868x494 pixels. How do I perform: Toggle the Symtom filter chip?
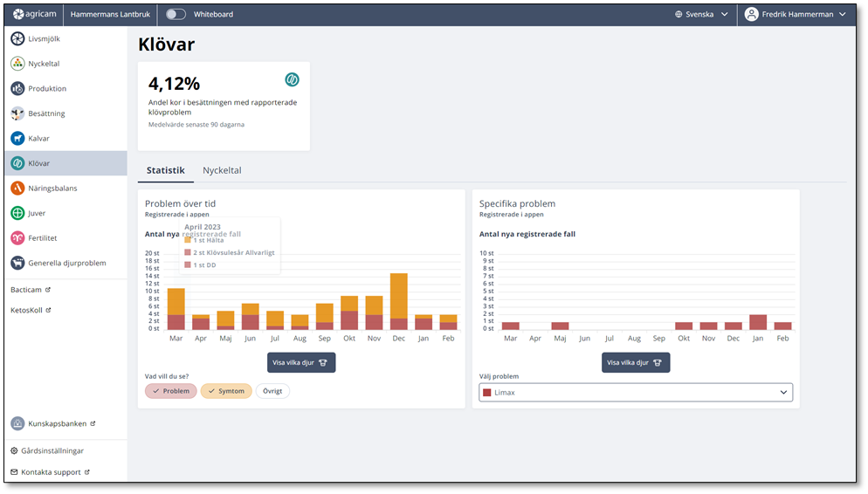click(x=226, y=391)
